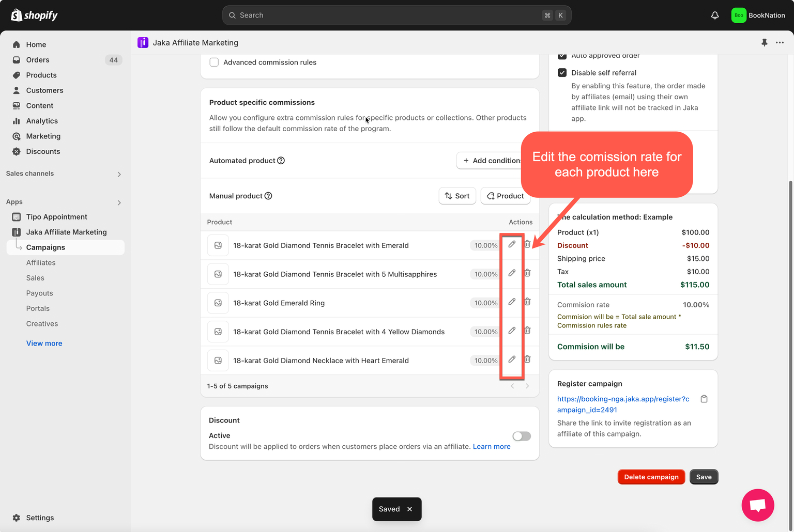The image size is (794, 532).
Task: Edit commission for Necklace with Heart Emerald
Action: (512, 359)
